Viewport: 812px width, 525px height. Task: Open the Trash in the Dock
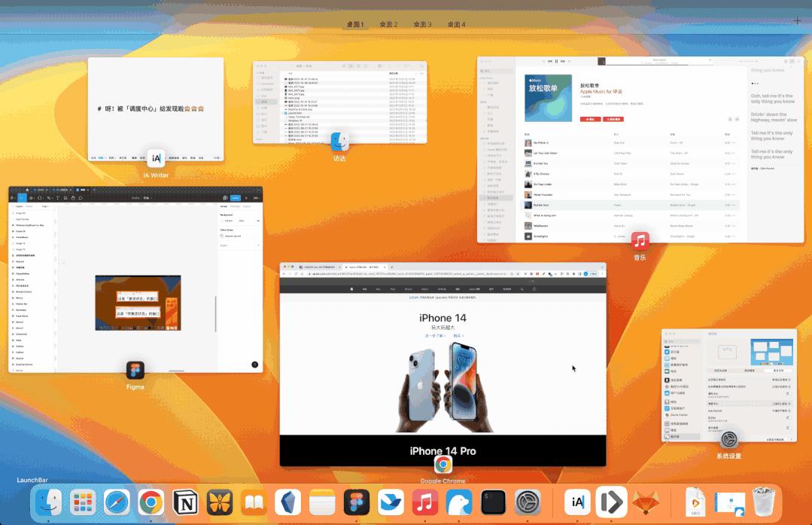point(764,502)
